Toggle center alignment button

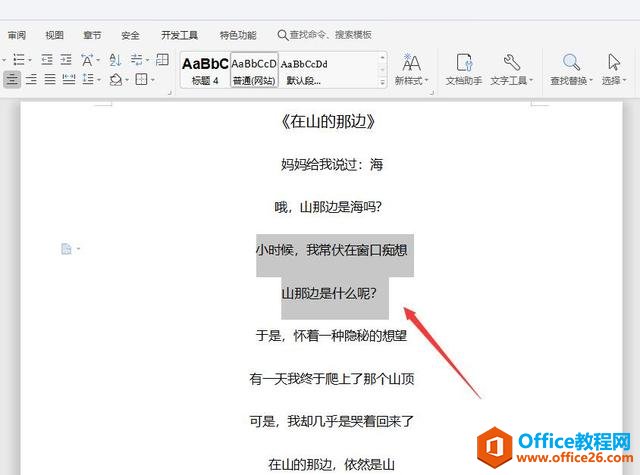tap(12, 79)
